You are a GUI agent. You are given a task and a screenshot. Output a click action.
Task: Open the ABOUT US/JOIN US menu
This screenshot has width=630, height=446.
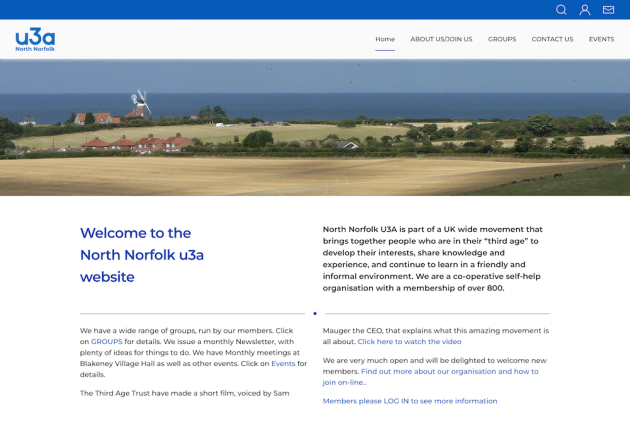click(441, 39)
